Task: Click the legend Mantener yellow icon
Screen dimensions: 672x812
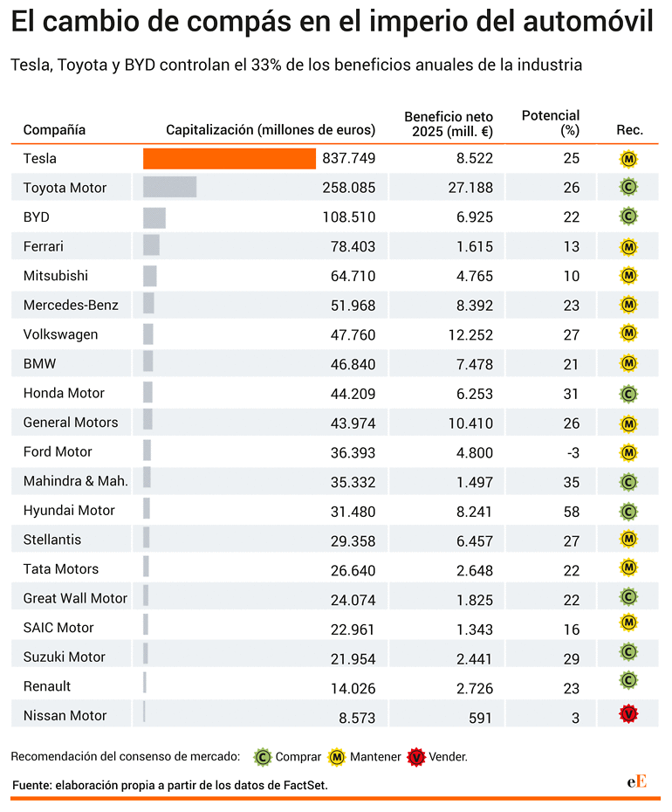Action: 337,758
